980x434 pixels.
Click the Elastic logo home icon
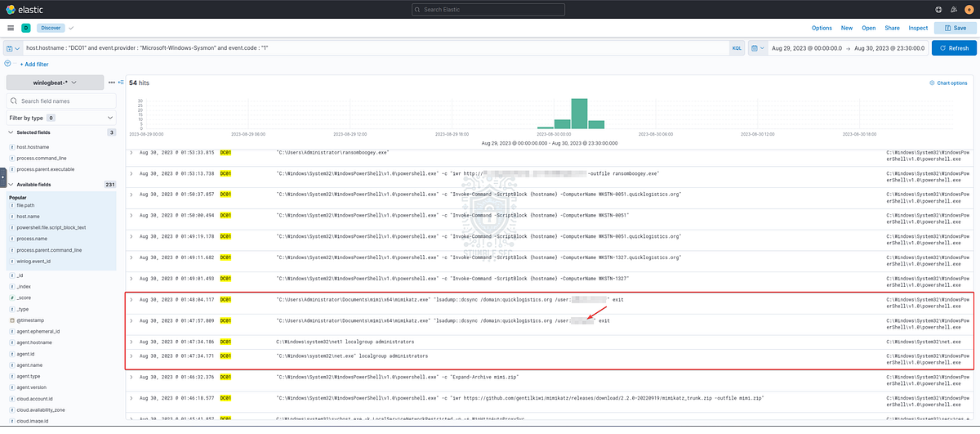(12, 9)
